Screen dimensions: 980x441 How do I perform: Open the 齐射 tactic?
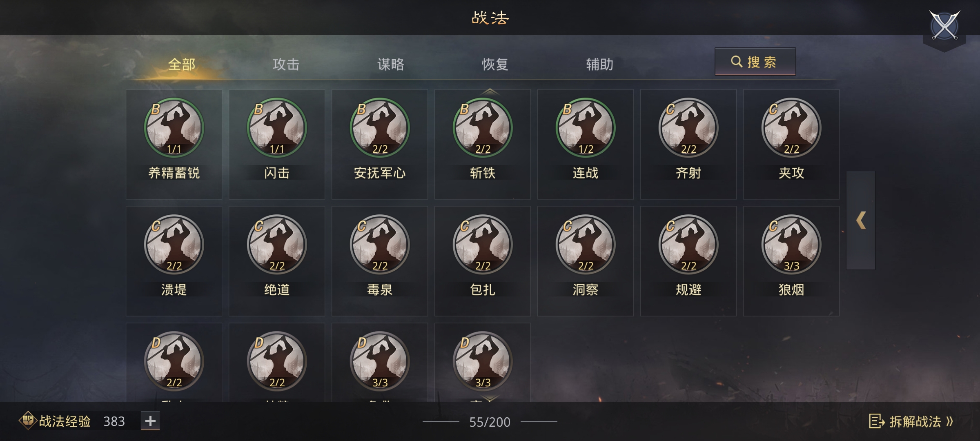[x=688, y=127]
